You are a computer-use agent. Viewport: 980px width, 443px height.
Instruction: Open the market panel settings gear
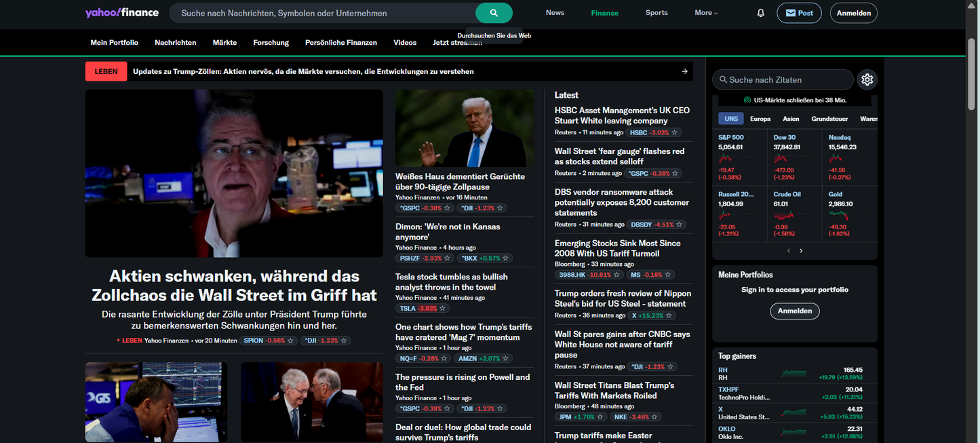pos(867,79)
